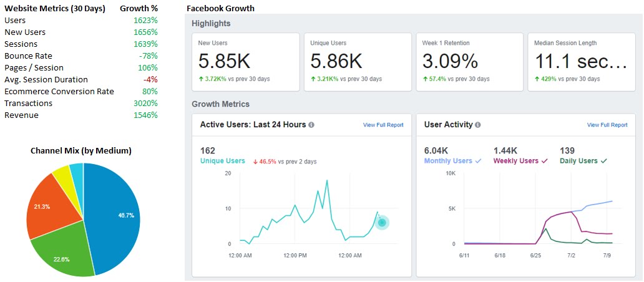Click info icon beside User Activity title
The image size is (644, 282).
(478, 125)
